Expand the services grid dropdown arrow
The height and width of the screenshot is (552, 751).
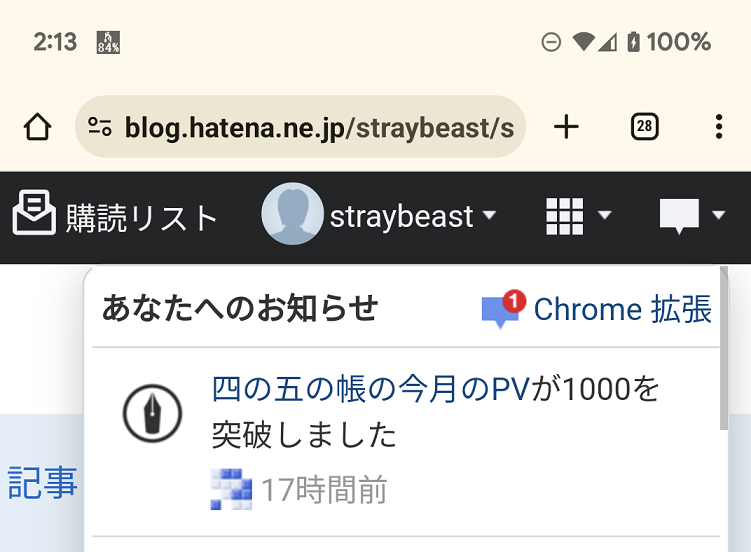(x=605, y=215)
